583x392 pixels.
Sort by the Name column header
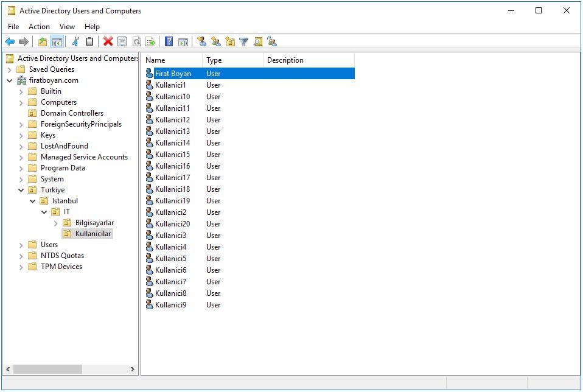[x=172, y=60]
